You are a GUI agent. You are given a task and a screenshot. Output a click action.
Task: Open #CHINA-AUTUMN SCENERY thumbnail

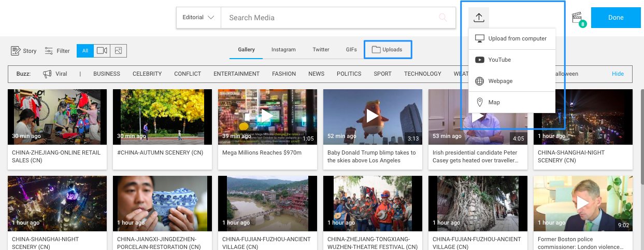pyautogui.click(x=163, y=117)
